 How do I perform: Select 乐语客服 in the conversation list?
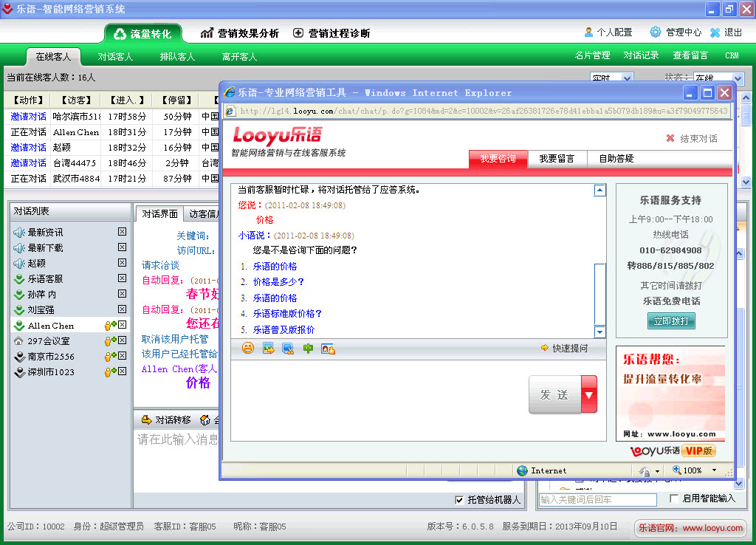(x=45, y=278)
